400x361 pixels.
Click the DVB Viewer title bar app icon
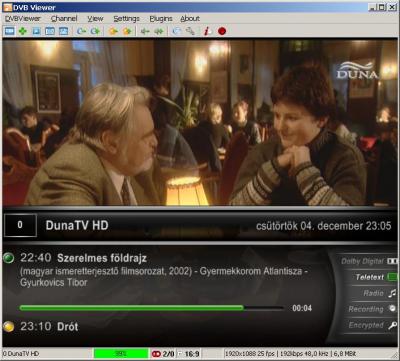(7, 7)
